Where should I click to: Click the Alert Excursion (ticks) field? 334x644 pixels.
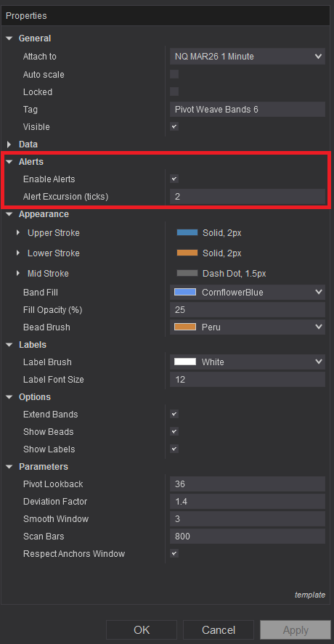click(248, 196)
